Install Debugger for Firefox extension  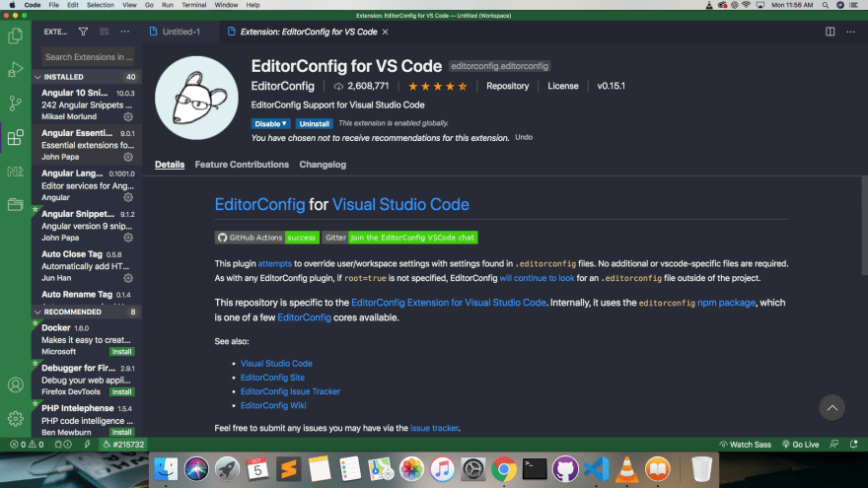(121, 392)
